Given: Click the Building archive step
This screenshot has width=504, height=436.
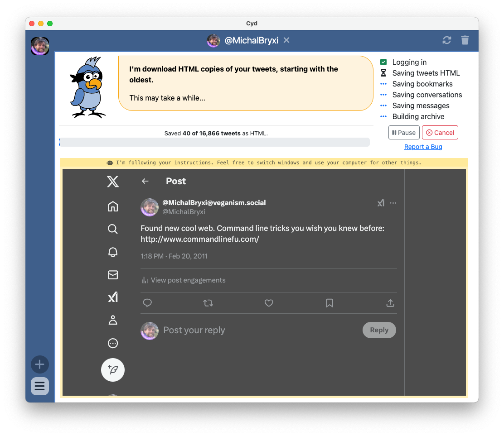Looking at the screenshot, I should pyautogui.click(x=418, y=116).
